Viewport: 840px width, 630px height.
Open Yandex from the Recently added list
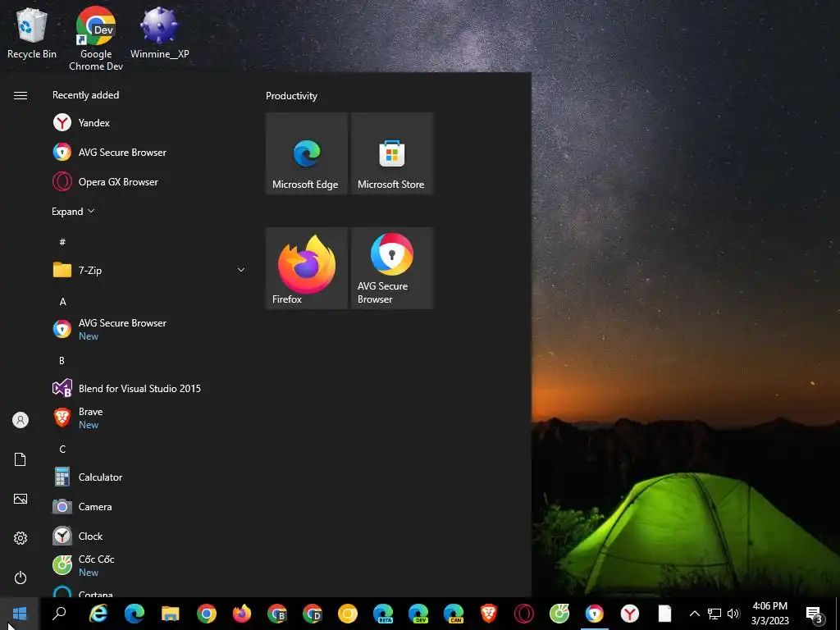point(148,123)
